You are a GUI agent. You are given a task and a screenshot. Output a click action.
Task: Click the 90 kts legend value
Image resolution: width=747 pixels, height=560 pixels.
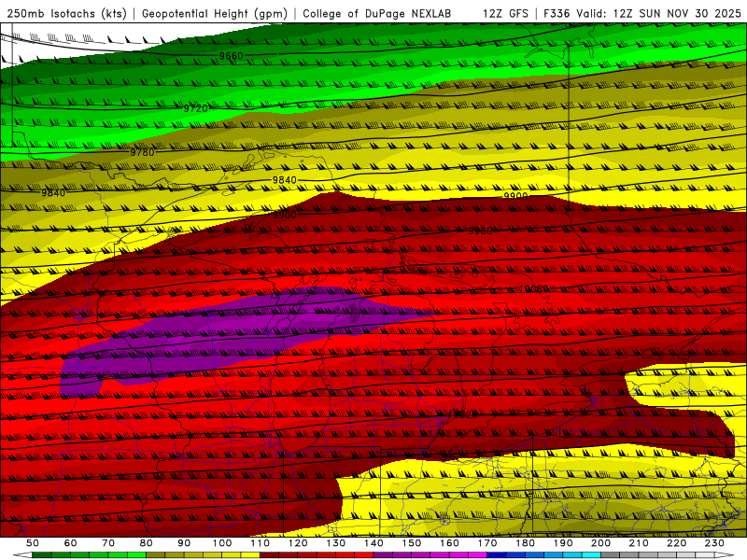184,543
